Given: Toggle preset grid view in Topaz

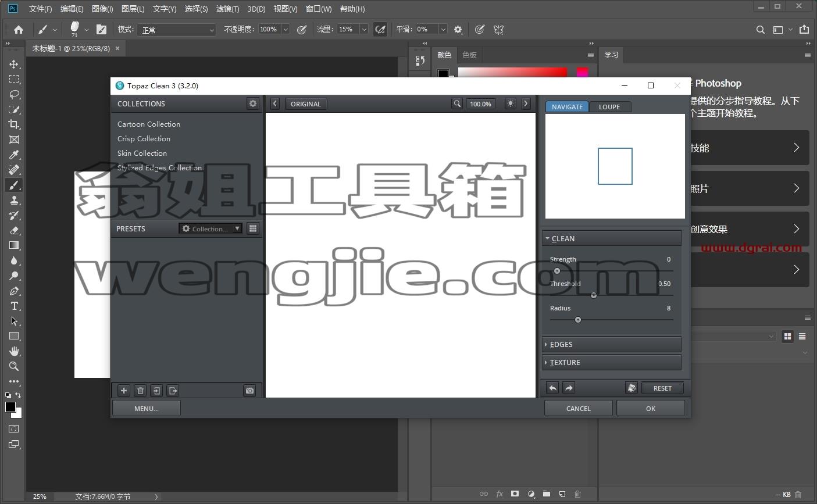Looking at the screenshot, I should coord(253,228).
